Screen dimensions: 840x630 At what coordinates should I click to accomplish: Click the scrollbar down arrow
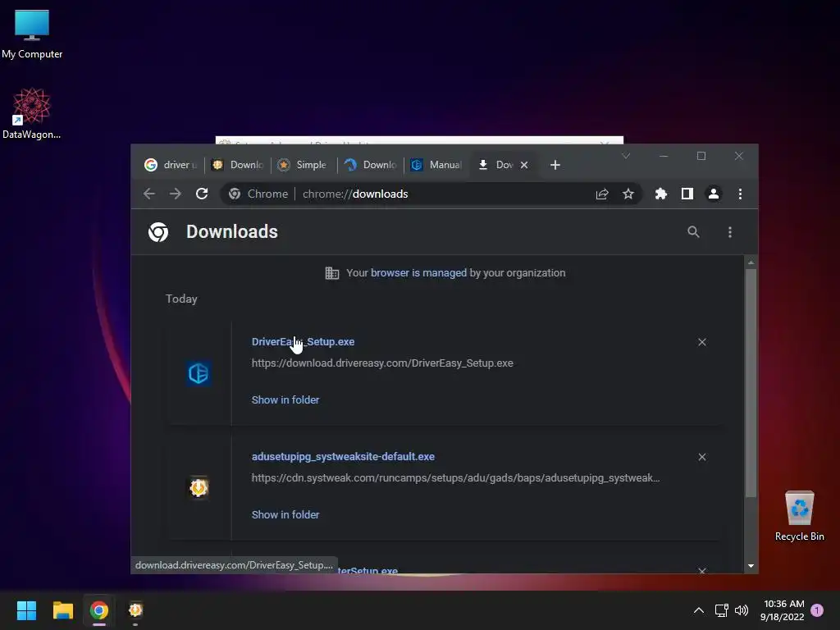click(751, 566)
